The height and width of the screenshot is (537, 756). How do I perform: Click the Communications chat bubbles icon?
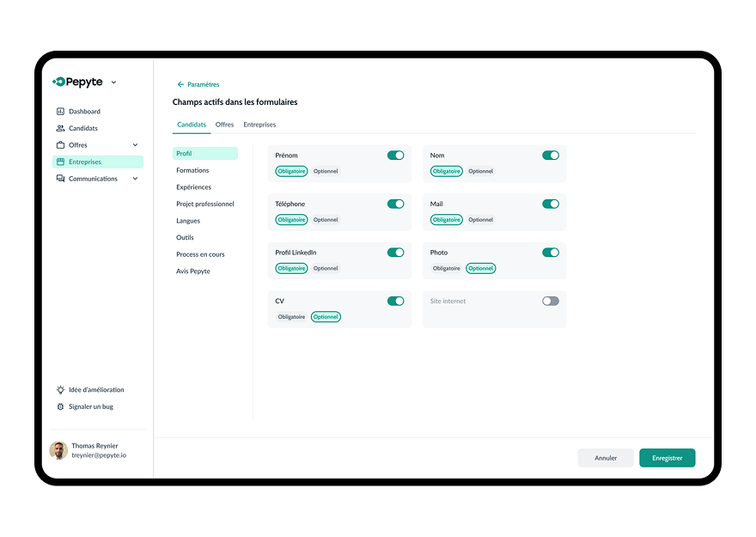pos(60,179)
